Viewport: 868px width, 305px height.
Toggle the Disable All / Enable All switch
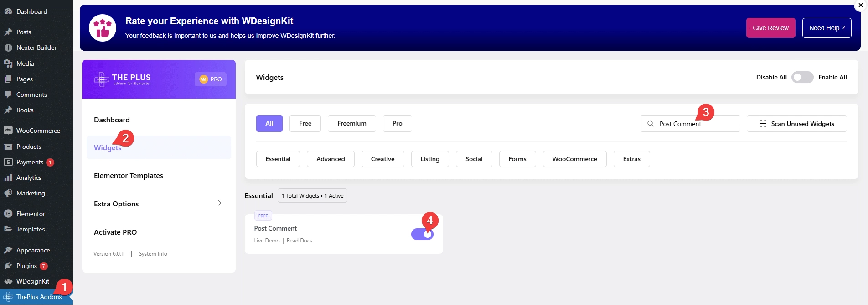click(x=802, y=77)
